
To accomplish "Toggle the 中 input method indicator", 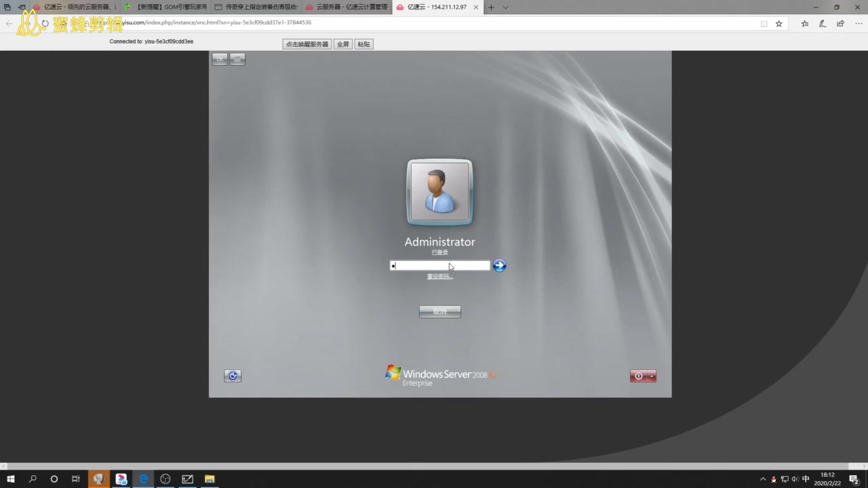I will [806, 479].
